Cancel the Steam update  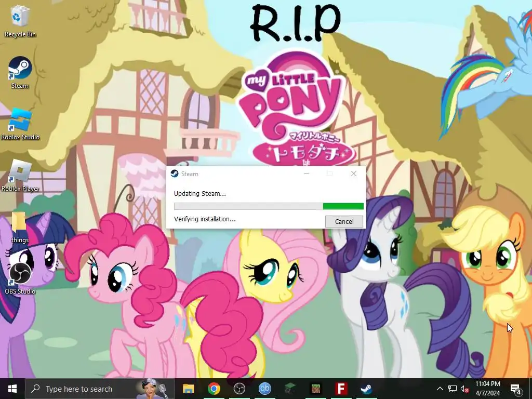click(x=344, y=221)
